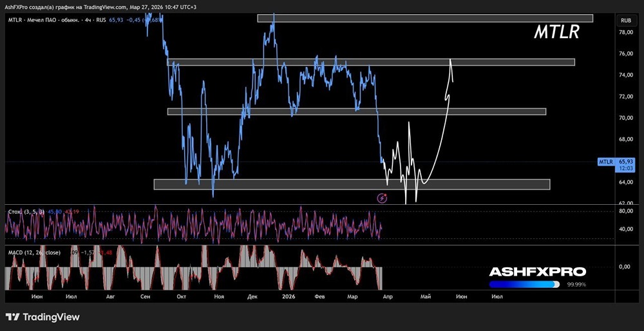644x331 pixels.
Task: Click the 65,93 last price in the legend
Action: (116, 20)
